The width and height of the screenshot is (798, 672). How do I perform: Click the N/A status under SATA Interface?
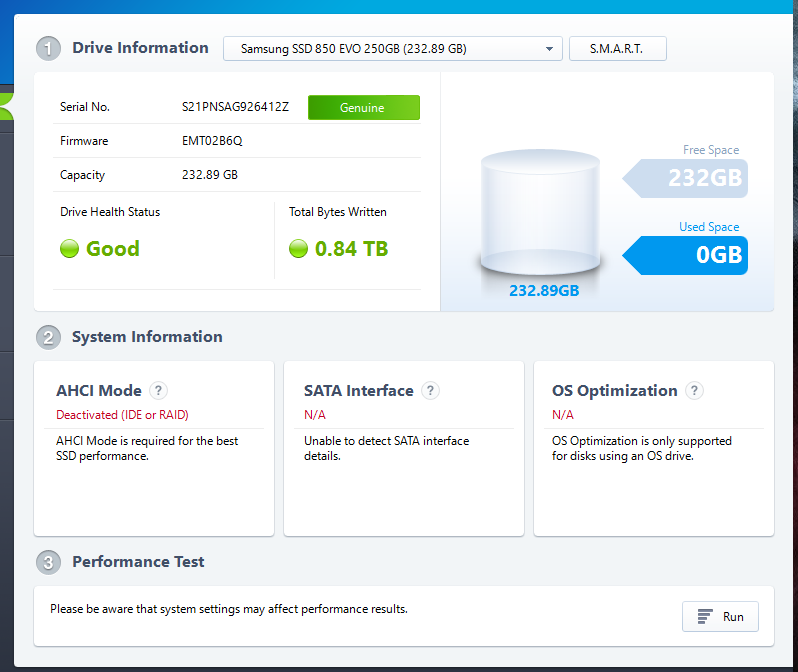click(x=315, y=415)
